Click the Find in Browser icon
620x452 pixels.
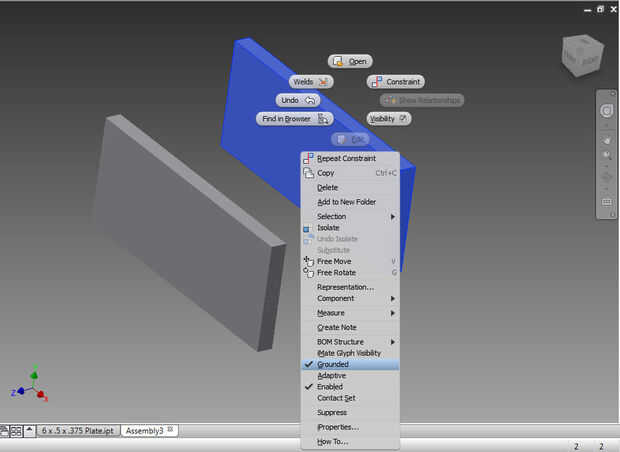pyautogui.click(x=323, y=119)
